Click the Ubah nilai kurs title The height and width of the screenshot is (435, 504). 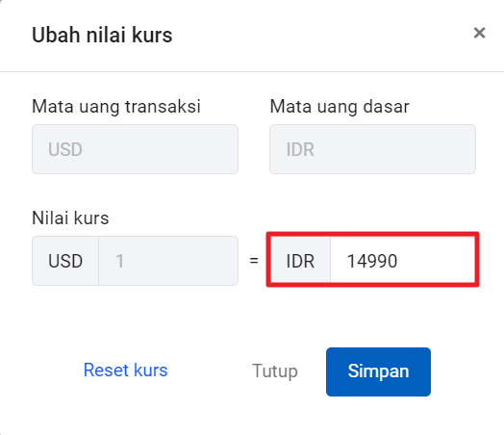pos(102,35)
